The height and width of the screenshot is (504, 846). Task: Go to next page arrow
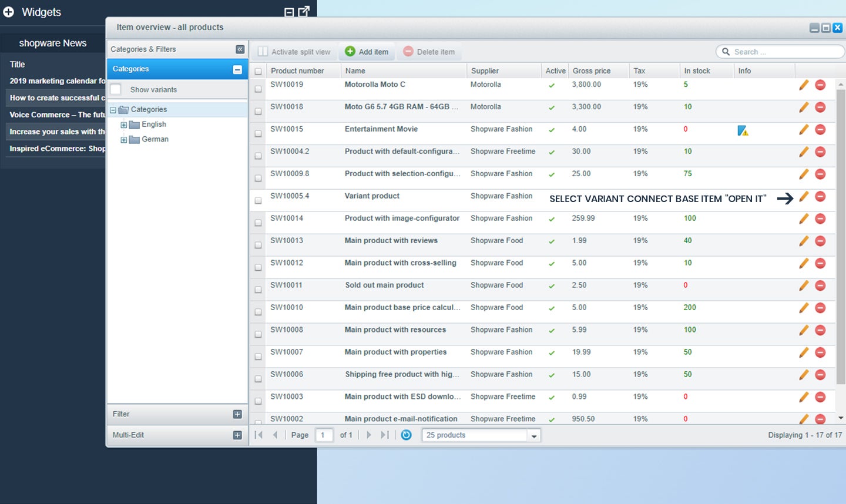click(x=368, y=435)
